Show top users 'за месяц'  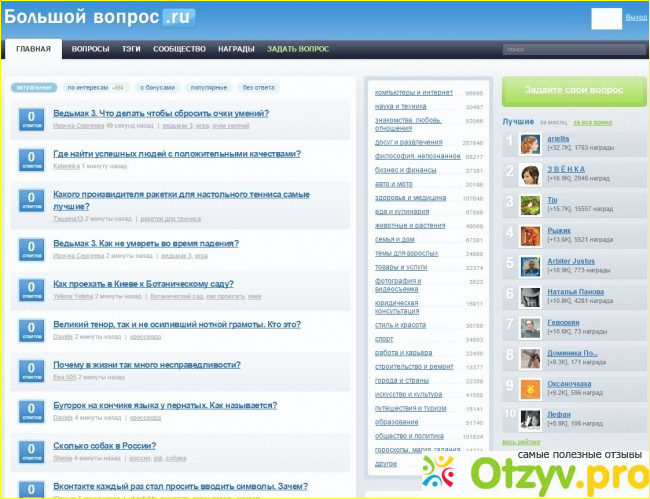pyautogui.click(x=553, y=121)
